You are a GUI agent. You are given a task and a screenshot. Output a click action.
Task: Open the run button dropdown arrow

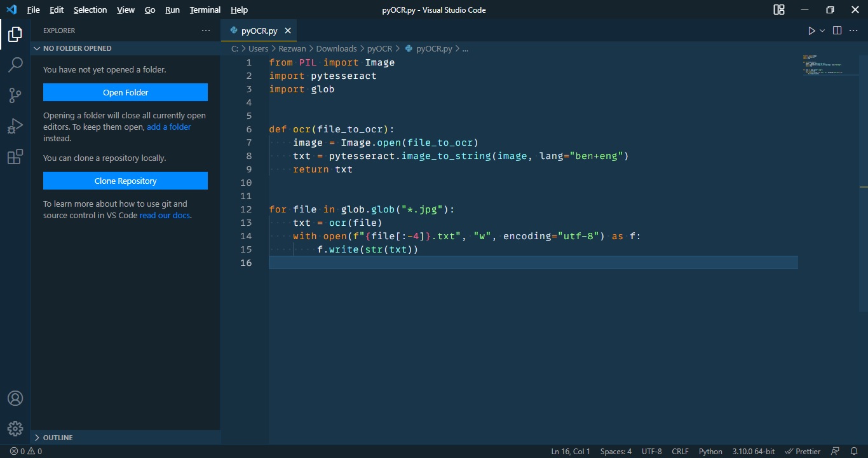click(822, 31)
